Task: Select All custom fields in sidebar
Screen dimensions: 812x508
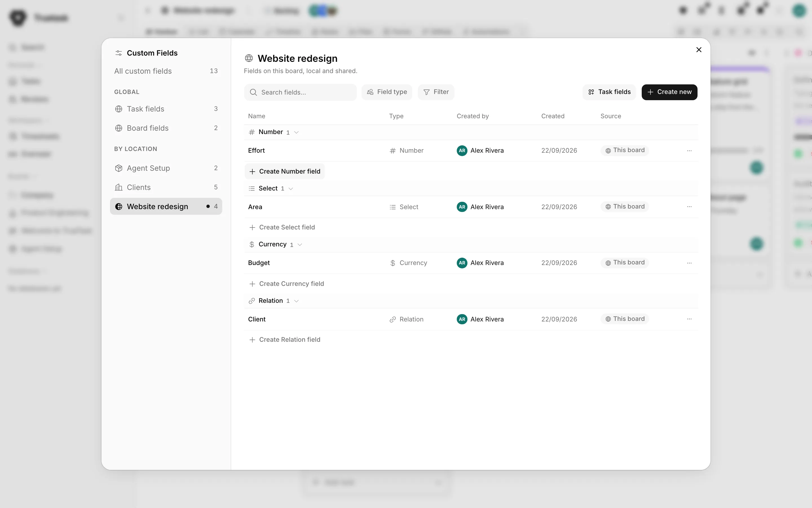Action: tap(166, 71)
